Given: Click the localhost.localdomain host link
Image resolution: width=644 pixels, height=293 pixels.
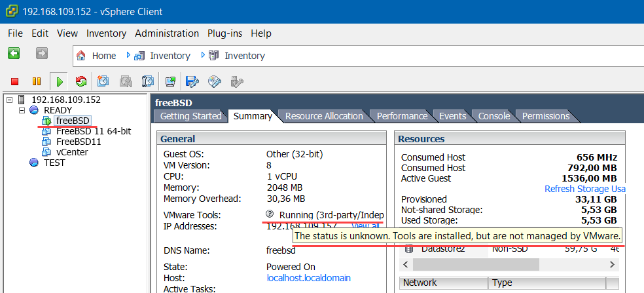Looking at the screenshot, I should pyautogui.click(x=308, y=278).
